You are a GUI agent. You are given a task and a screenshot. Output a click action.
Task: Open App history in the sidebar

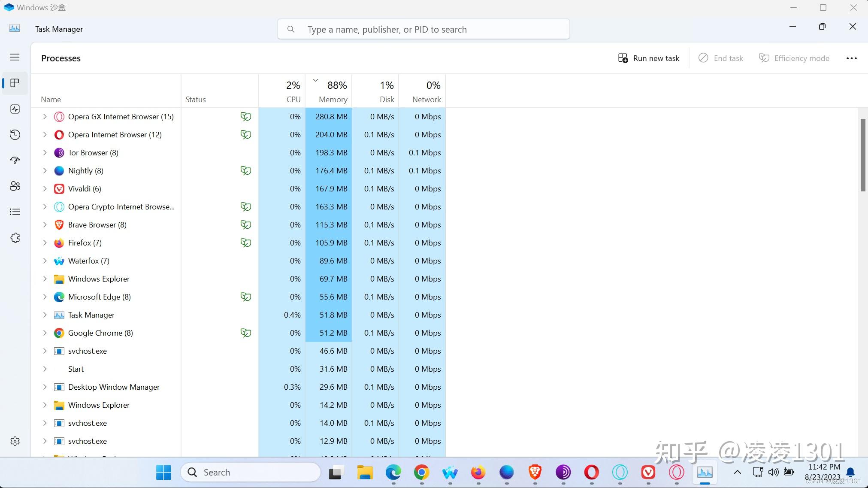(x=15, y=134)
